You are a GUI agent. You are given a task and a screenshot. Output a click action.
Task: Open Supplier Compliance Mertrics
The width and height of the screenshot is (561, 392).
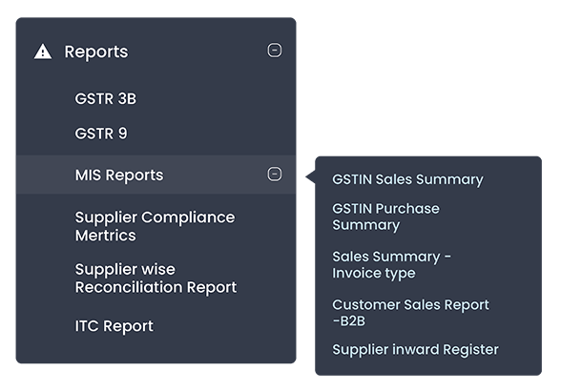[155, 226]
